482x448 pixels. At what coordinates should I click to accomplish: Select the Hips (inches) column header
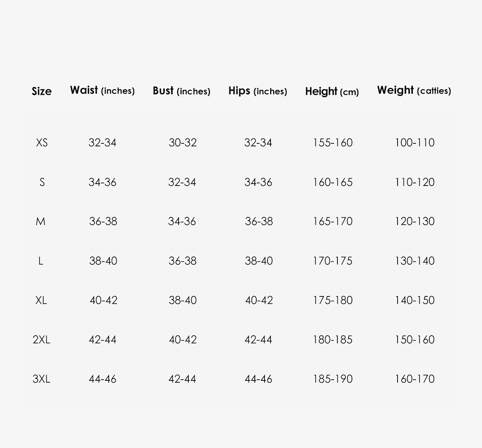point(258,91)
